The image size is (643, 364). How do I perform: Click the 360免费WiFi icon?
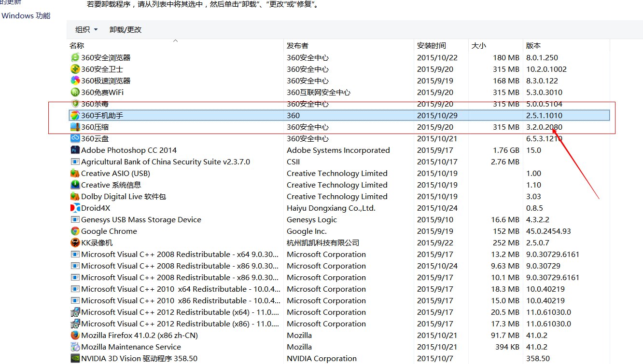point(75,92)
